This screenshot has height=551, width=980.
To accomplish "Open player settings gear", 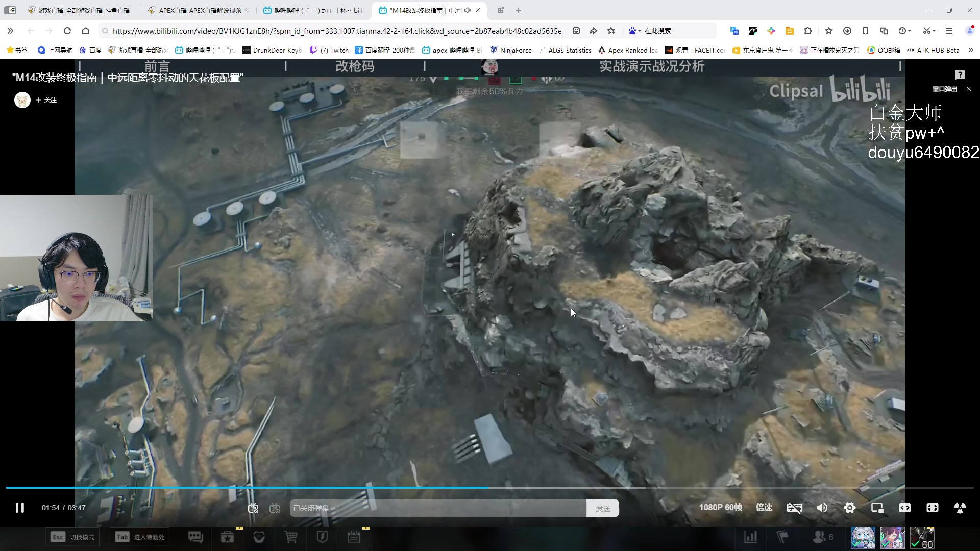I will coord(850,508).
